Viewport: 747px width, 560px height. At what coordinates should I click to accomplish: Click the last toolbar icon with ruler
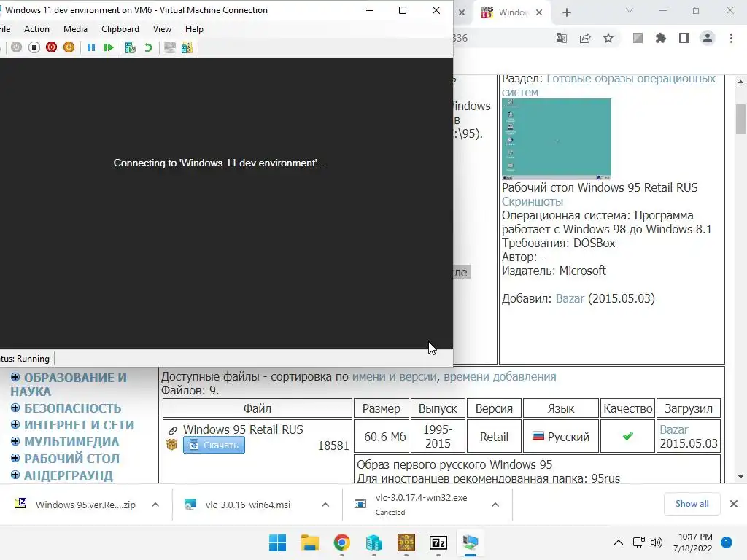187,47
